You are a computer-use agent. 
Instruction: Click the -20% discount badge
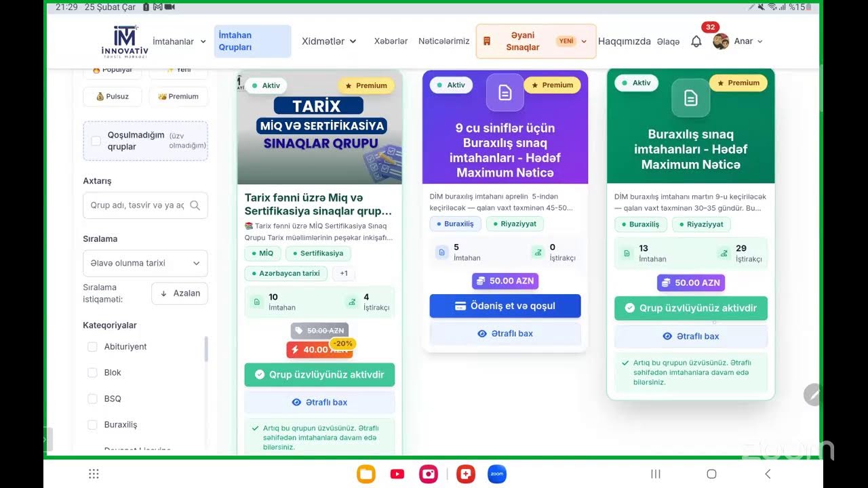click(343, 344)
